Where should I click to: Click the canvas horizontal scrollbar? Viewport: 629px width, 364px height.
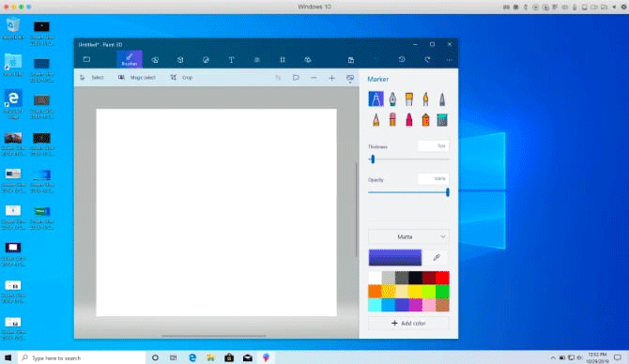click(213, 336)
